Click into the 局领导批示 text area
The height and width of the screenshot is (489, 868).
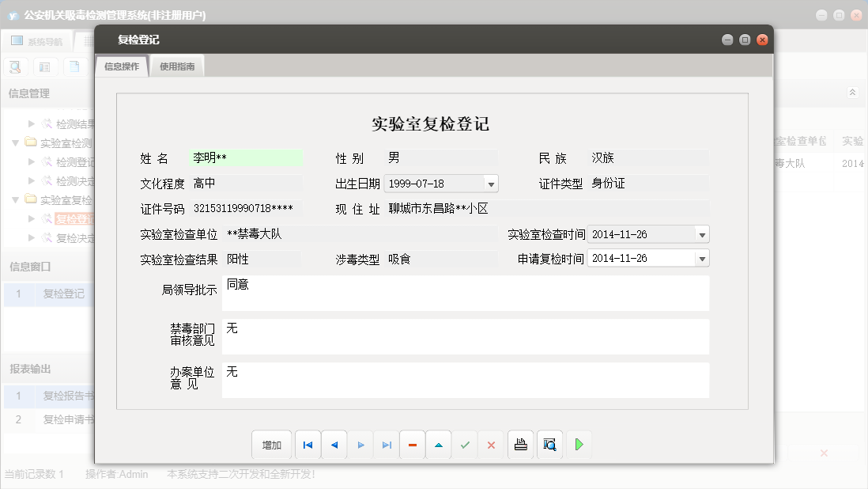(466, 293)
